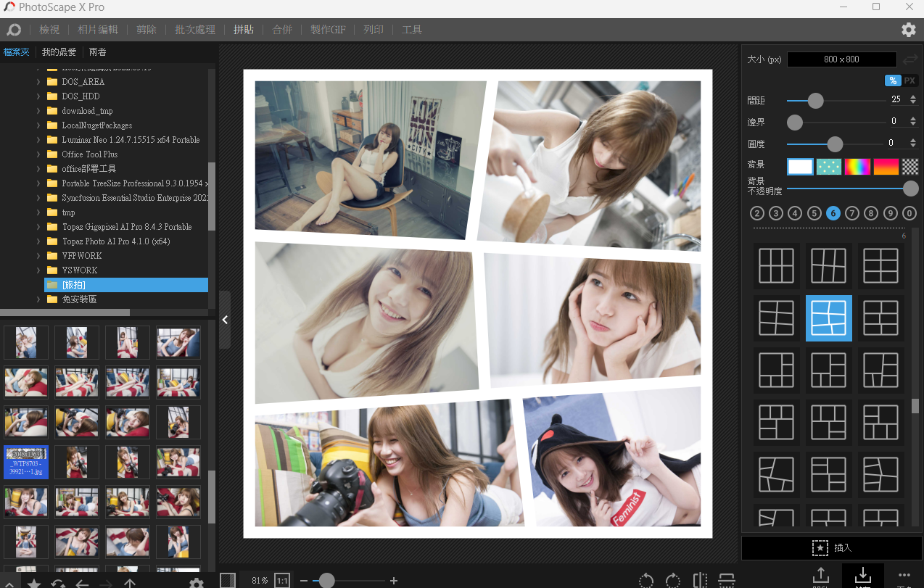This screenshot has width=924, height=588.
Task: Select the _WTP8703 jpg thumbnail
Action: click(x=26, y=463)
